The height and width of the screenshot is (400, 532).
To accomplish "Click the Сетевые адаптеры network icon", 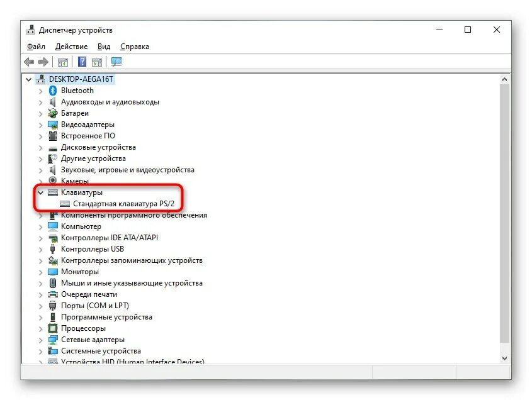I will 53,340.
